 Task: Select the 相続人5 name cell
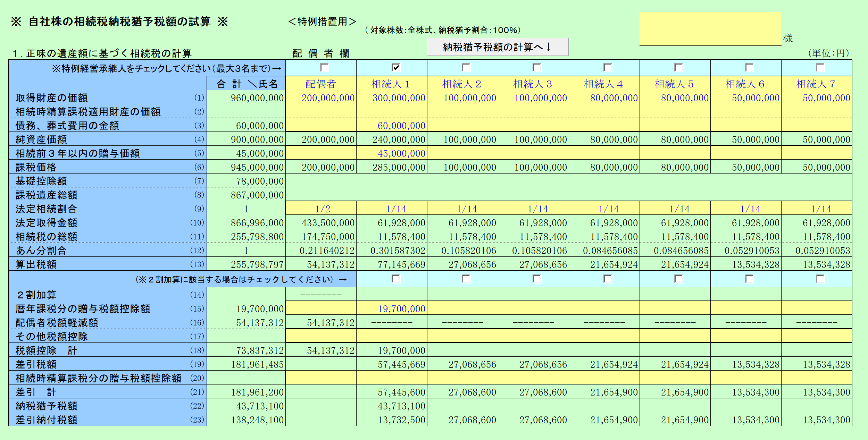(x=675, y=84)
